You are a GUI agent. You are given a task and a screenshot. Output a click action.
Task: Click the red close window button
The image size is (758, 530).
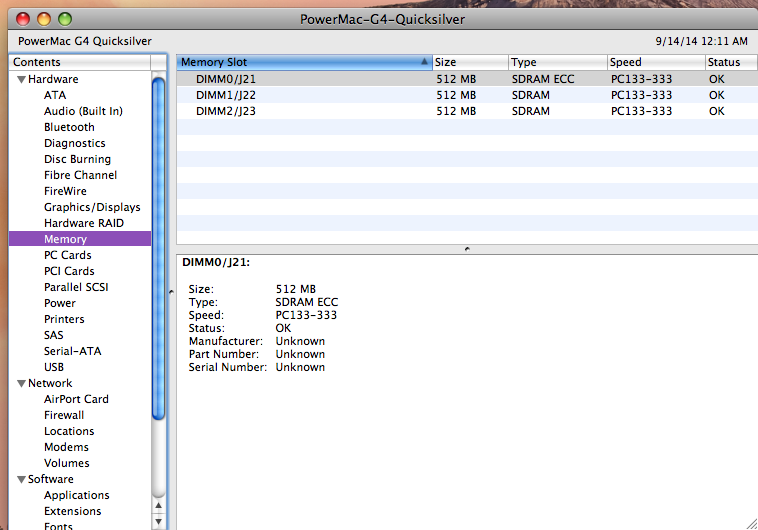(x=23, y=19)
